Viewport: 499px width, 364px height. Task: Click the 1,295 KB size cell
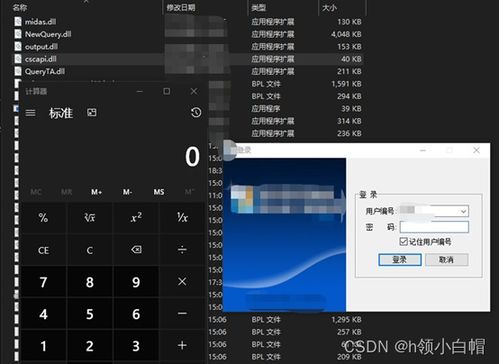coord(346,319)
